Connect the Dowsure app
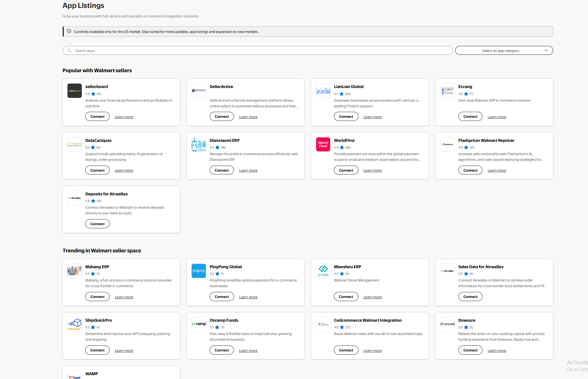The width and height of the screenshot is (588, 379). tap(470, 350)
